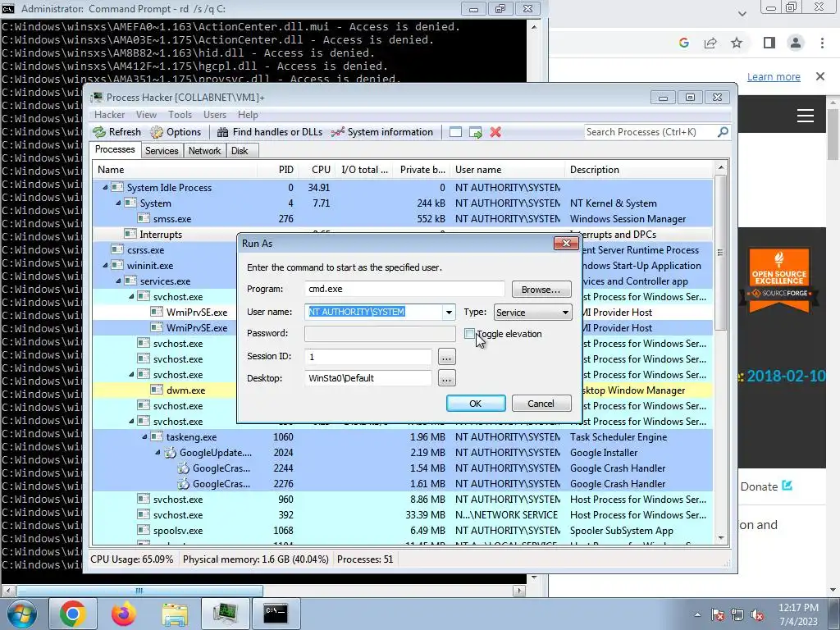Open Firefox from the taskbar
840x630 pixels.
pos(123,614)
